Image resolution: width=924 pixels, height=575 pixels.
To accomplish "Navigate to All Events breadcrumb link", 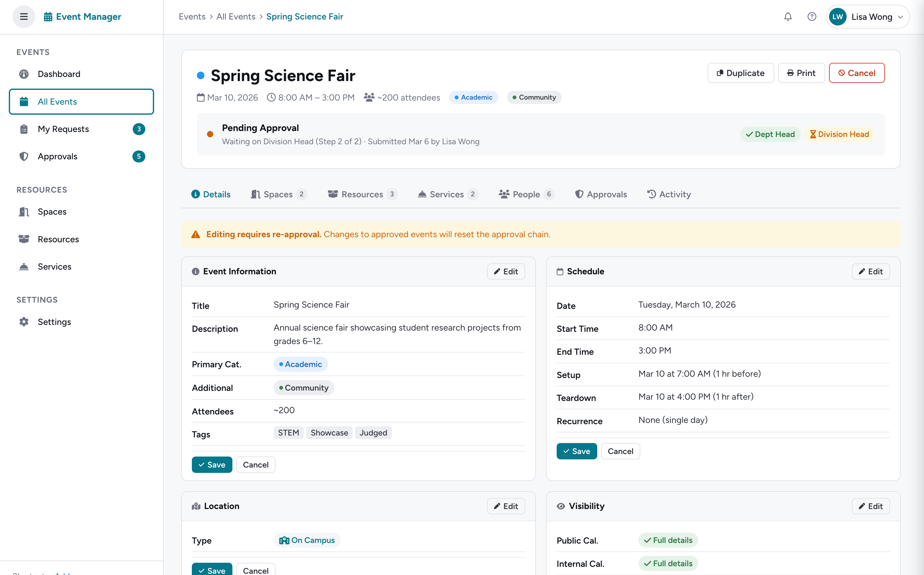I will 236,16.
